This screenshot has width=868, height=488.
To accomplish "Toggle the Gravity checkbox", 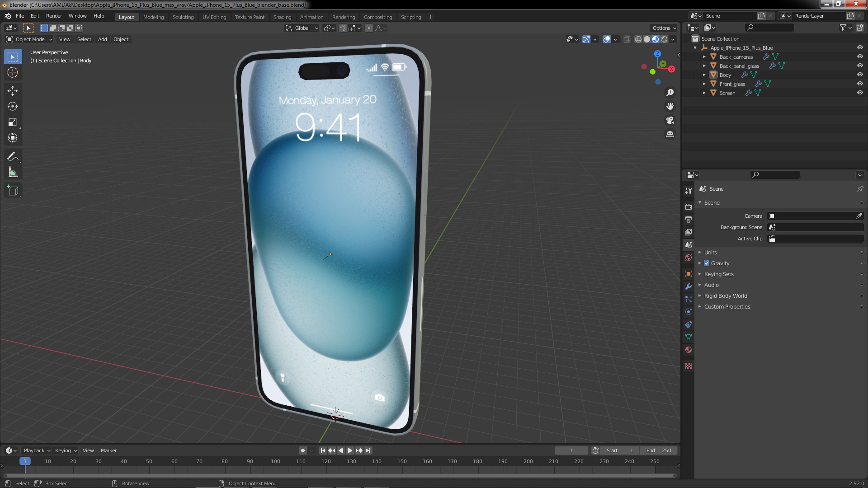I will [707, 263].
